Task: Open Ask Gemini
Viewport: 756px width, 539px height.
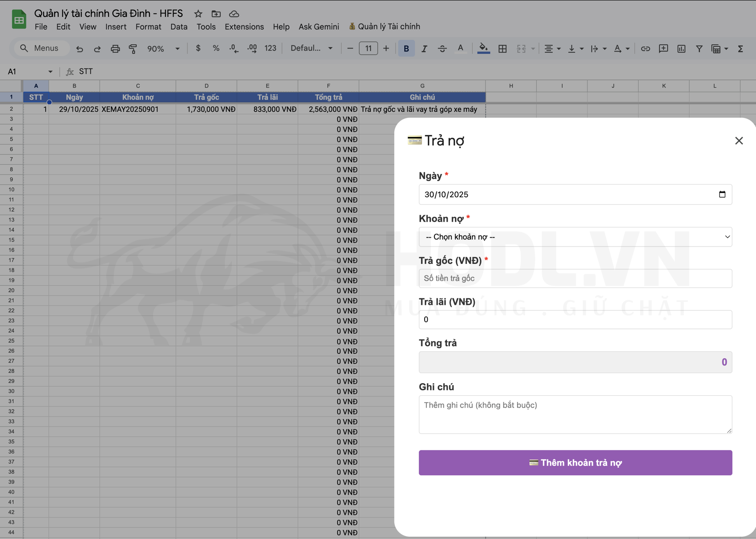Action: 318,26
